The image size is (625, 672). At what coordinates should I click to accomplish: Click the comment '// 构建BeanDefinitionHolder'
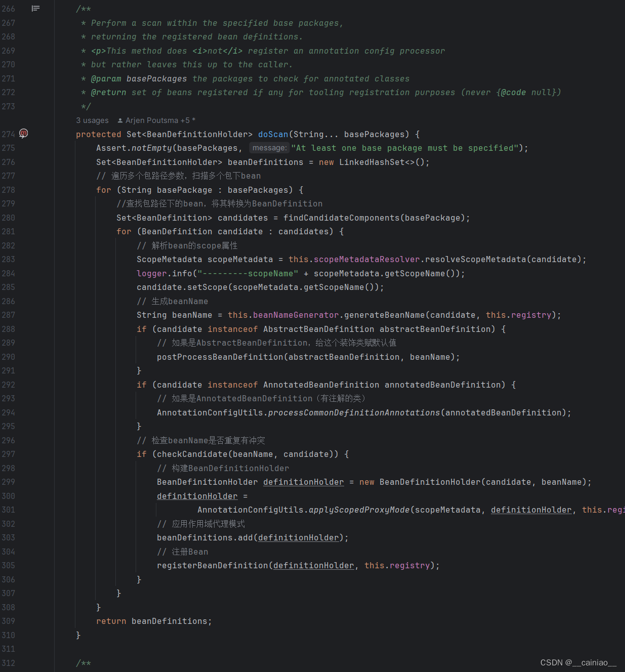pos(223,468)
